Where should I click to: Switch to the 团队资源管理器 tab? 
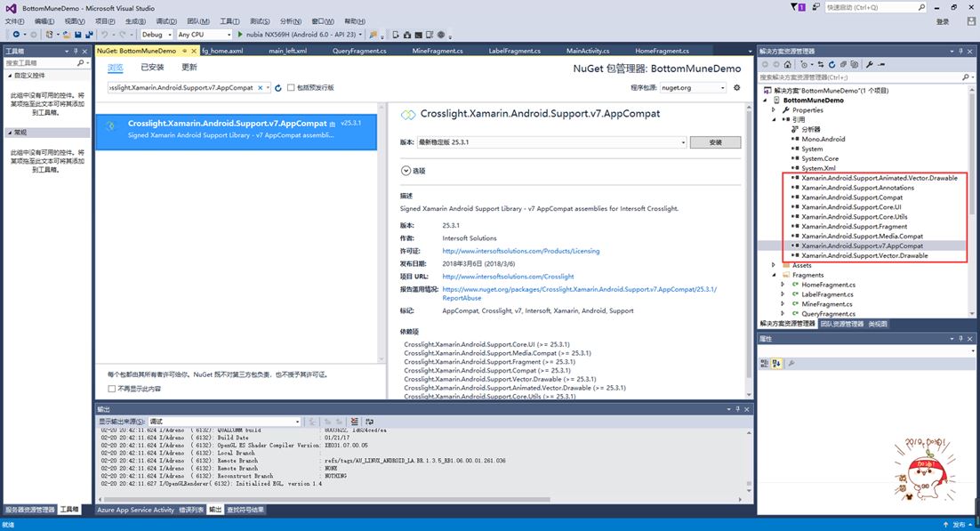click(841, 324)
